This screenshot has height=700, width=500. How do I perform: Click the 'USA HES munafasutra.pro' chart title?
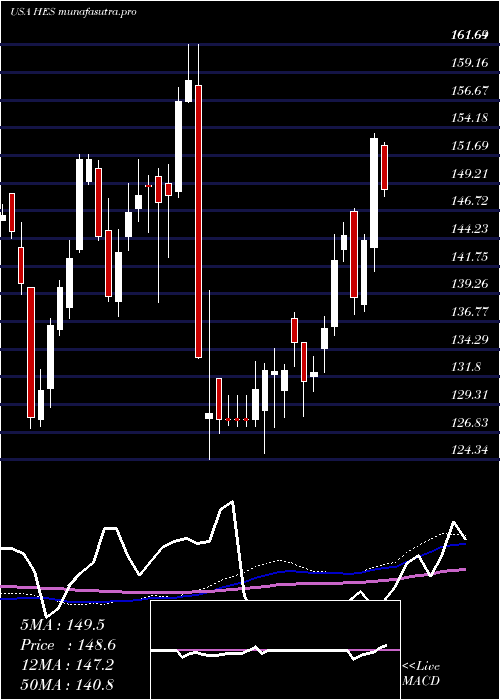(x=73, y=12)
